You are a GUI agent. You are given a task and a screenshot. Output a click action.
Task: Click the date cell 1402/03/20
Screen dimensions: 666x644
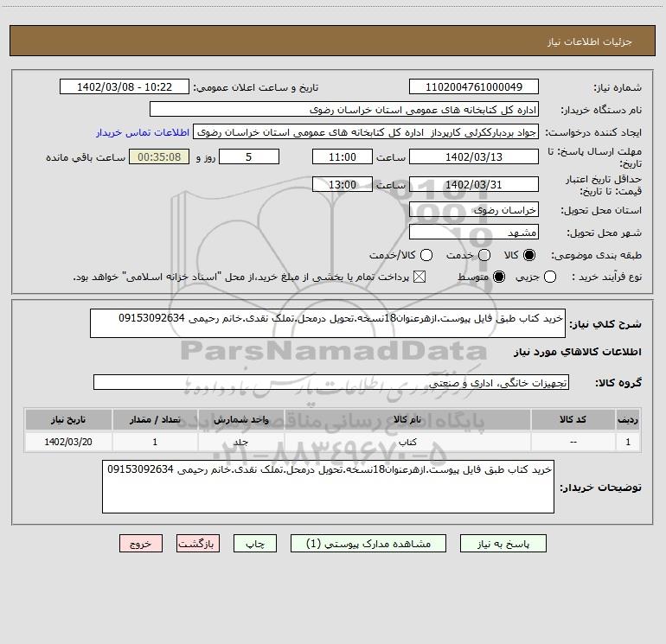pos(68,442)
